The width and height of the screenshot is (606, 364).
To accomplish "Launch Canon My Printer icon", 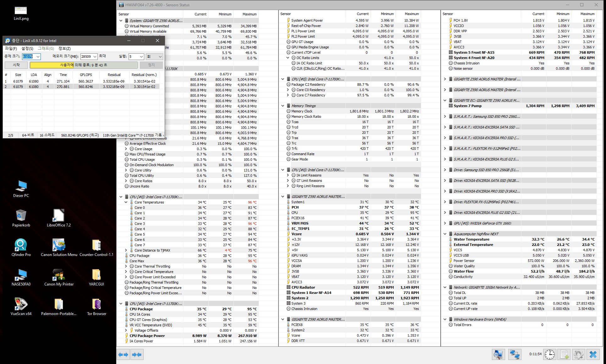I will click(x=59, y=277).
